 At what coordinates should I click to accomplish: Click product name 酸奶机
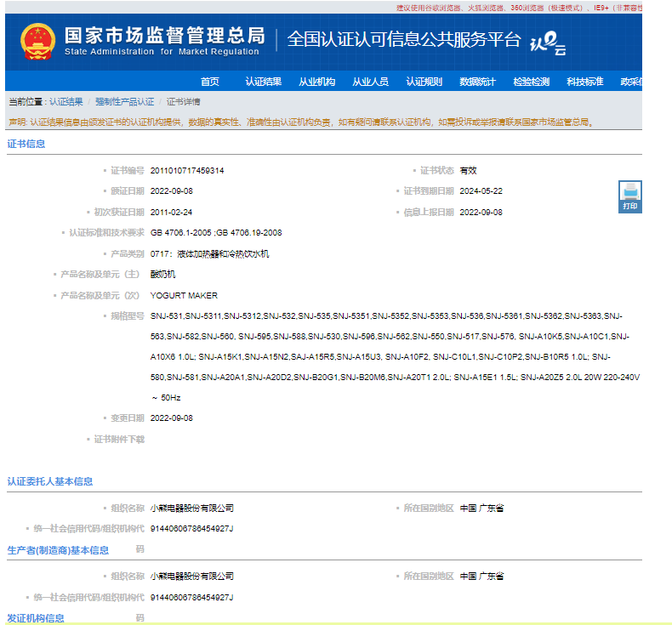[162, 274]
